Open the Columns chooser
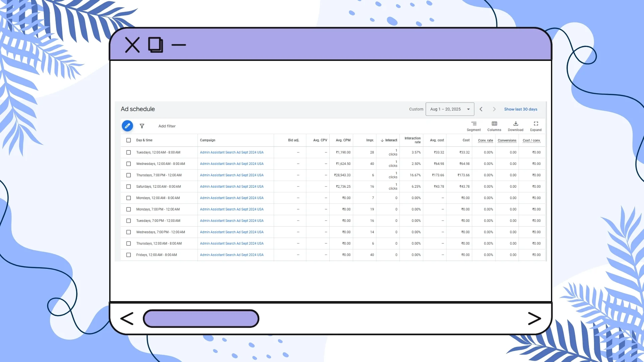This screenshot has height=362, width=644. pos(494,126)
